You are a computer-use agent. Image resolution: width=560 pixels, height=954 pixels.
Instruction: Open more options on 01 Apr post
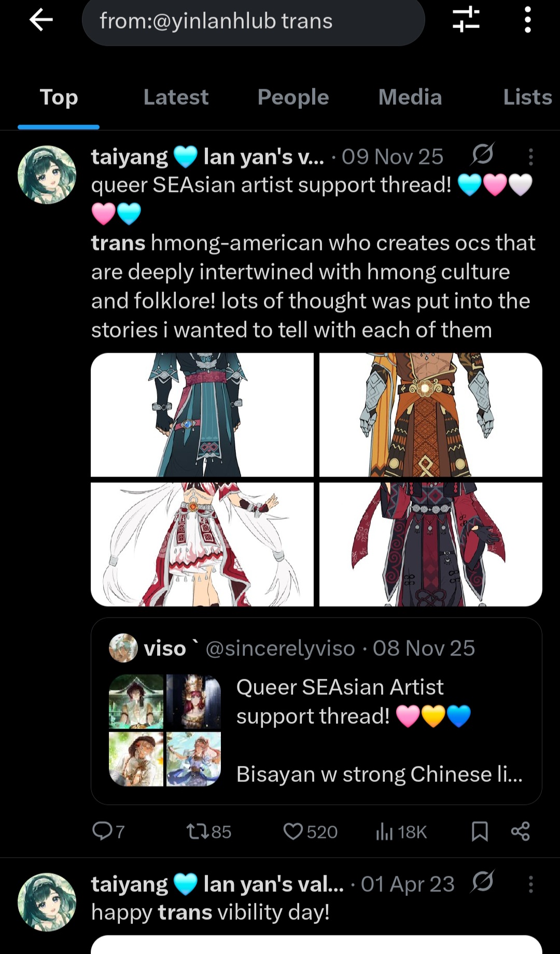point(530,884)
